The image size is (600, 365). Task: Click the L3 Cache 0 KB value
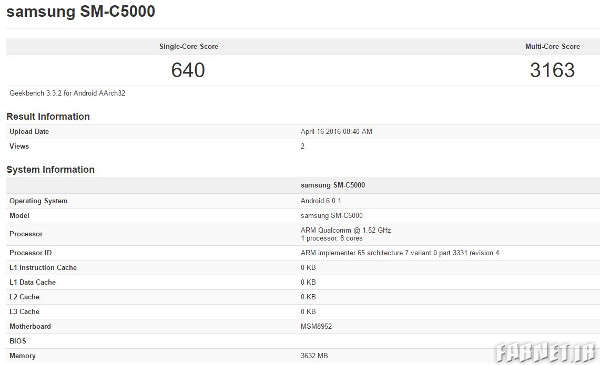(308, 311)
